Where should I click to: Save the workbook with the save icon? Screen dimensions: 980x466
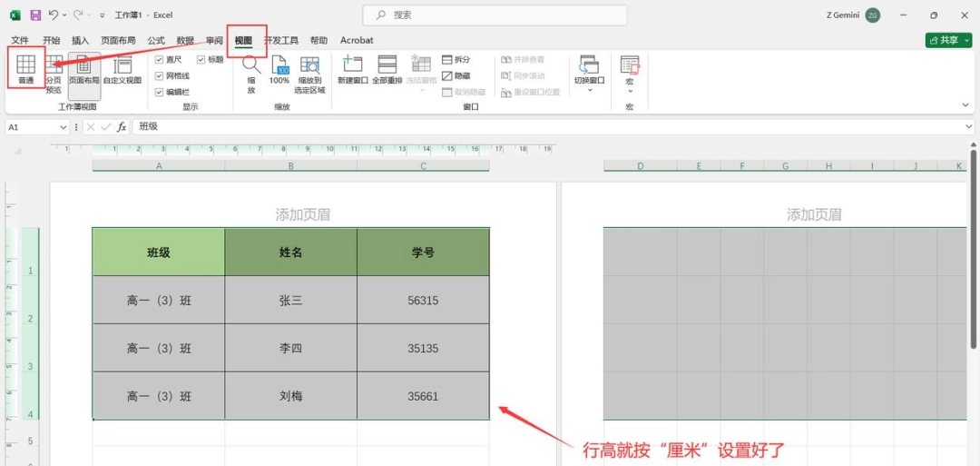click(35, 15)
